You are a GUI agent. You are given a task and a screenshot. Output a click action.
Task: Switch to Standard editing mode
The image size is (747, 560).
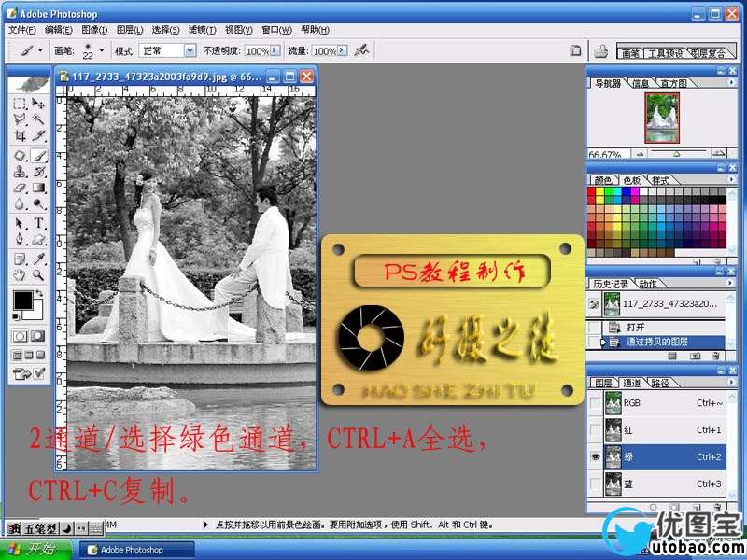pos(20,336)
